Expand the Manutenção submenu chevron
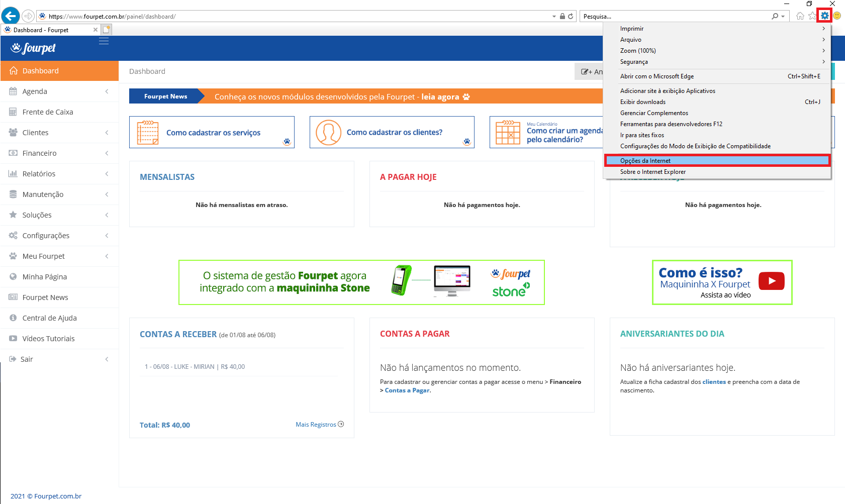Image resolution: width=845 pixels, height=504 pixels. [107, 194]
